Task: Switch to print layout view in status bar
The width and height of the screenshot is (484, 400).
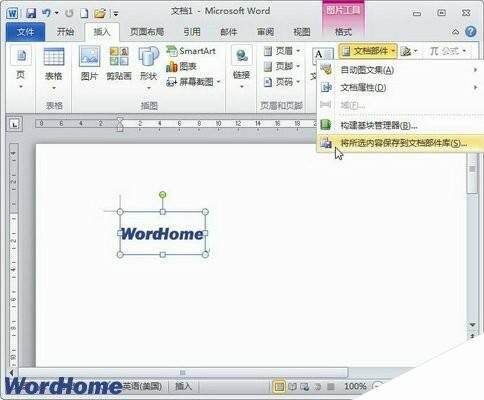Action: (279, 387)
